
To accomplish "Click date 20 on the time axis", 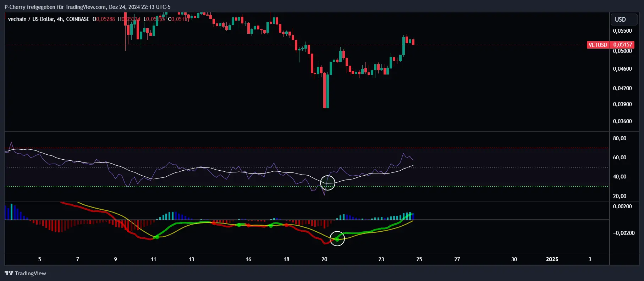I will pos(324,259).
